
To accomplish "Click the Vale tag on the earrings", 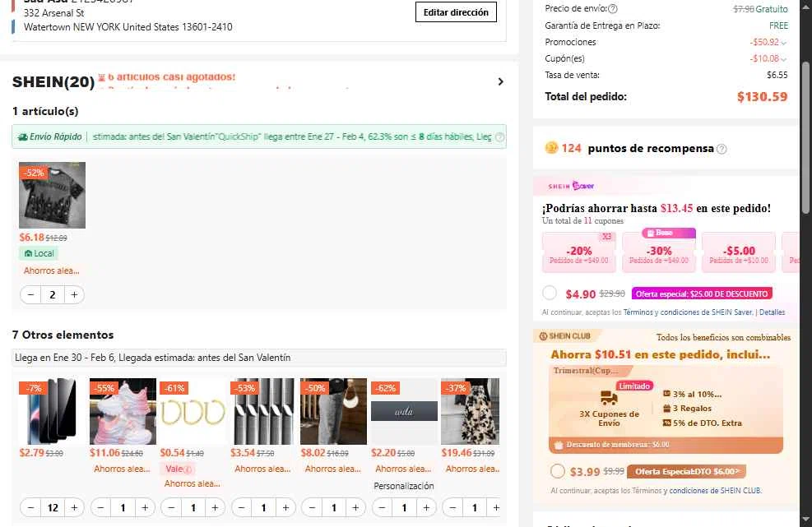I will (x=179, y=469).
